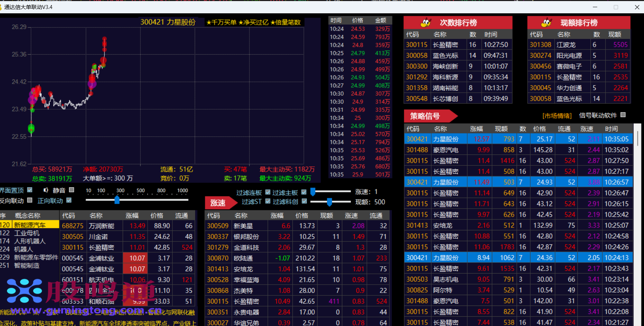Enable the 信号联动软件 checkbox
The height and width of the screenshot is (326, 644).
[x=623, y=115]
